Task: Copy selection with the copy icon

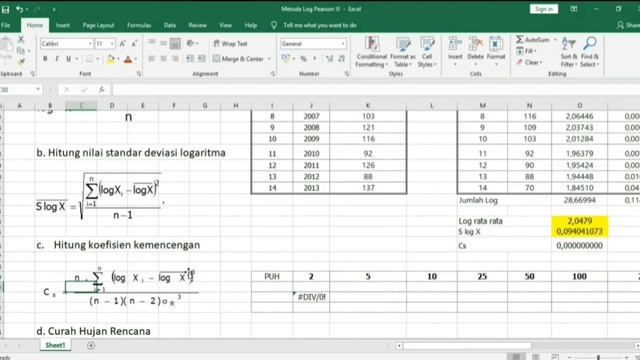Action: click(x=21, y=50)
